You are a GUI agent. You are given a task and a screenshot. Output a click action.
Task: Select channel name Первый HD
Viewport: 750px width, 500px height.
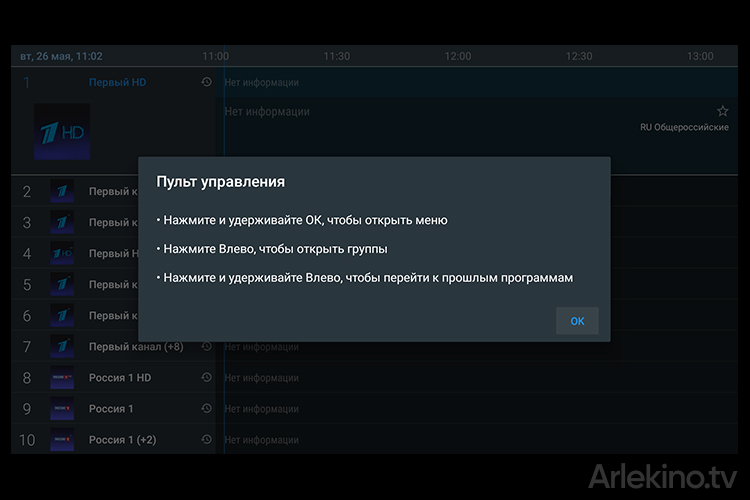point(117,82)
